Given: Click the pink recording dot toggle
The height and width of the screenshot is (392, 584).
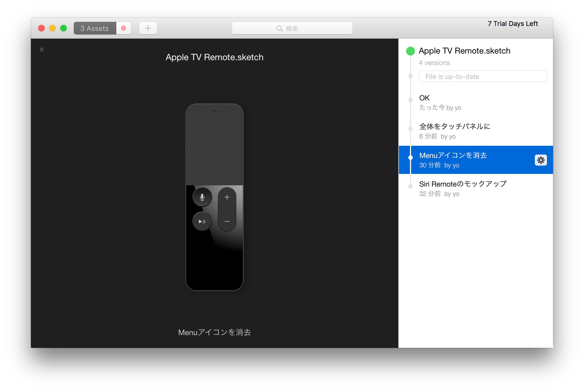Looking at the screenshot, I should tap(123, 28).
